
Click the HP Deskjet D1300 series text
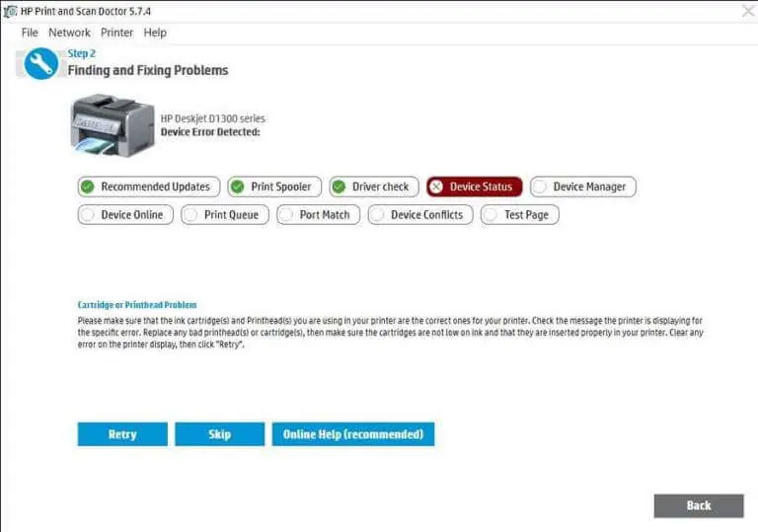213,118
